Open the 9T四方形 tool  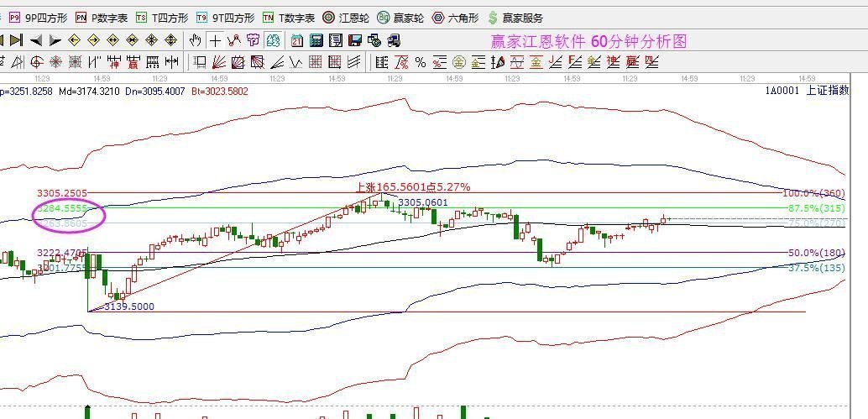point(225,18)
